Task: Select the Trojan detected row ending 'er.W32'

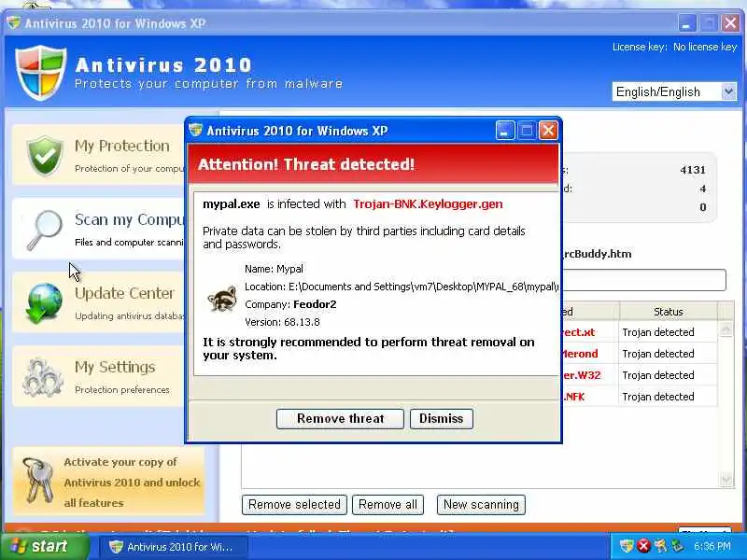Action: coord(640,375)
